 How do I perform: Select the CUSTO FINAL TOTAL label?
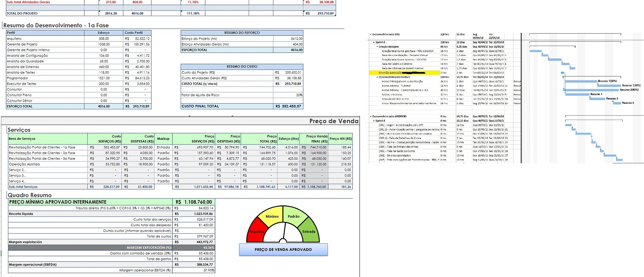[200, 106]
